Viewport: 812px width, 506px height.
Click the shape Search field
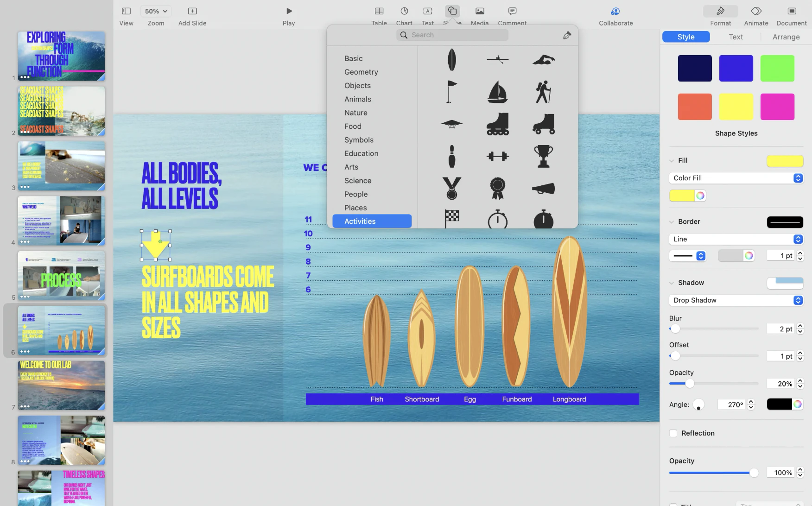(x=452, y=35)
